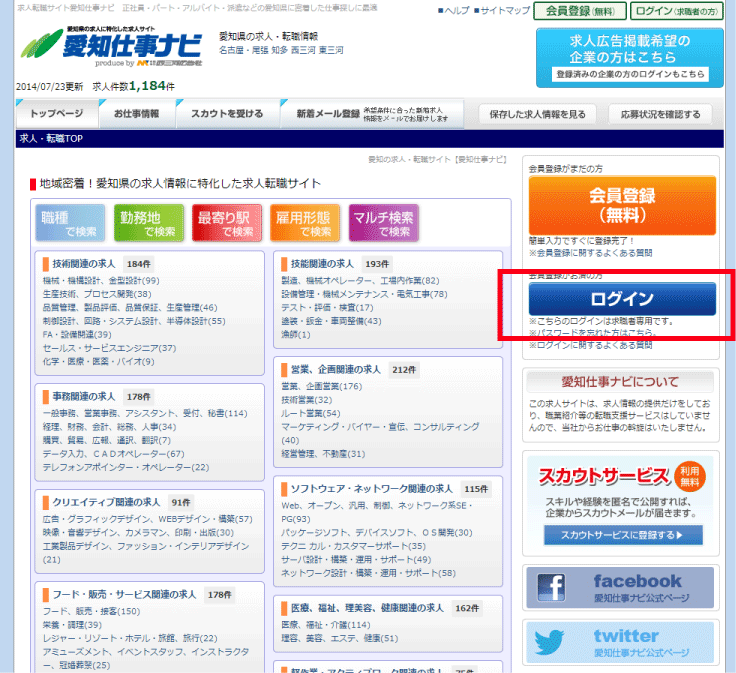Open the お仕事情報 tab
Viewport: 736px width, 673px height.
pos(136,114)
